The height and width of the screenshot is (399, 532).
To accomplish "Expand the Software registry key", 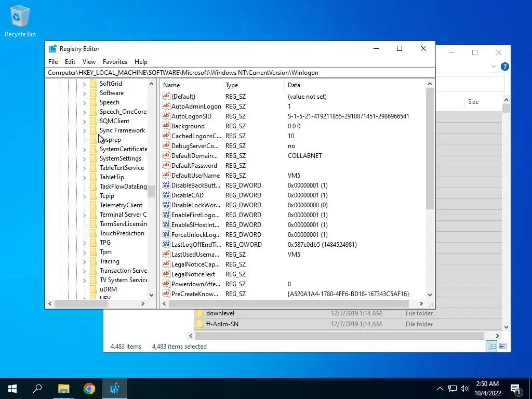I will point(85,93).
